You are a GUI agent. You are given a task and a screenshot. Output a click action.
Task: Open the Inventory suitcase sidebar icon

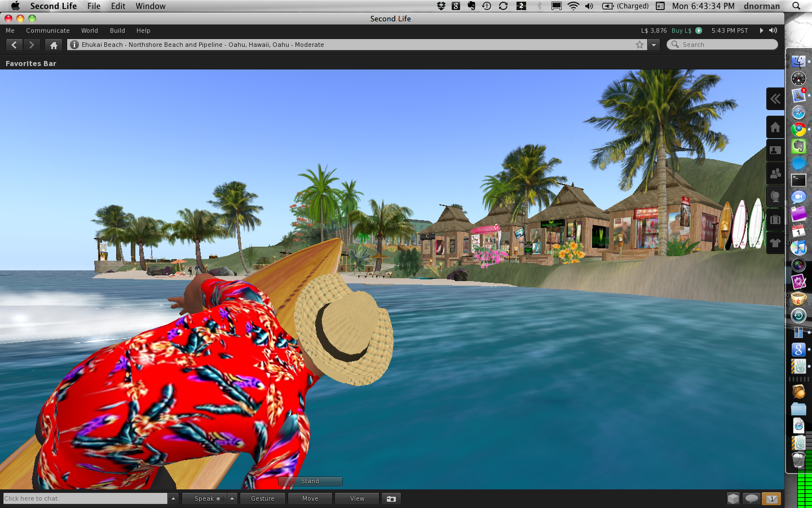(x=775, y=220)
